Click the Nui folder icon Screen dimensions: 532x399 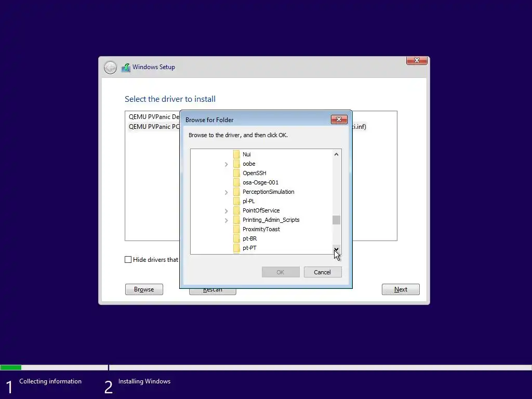236,154
